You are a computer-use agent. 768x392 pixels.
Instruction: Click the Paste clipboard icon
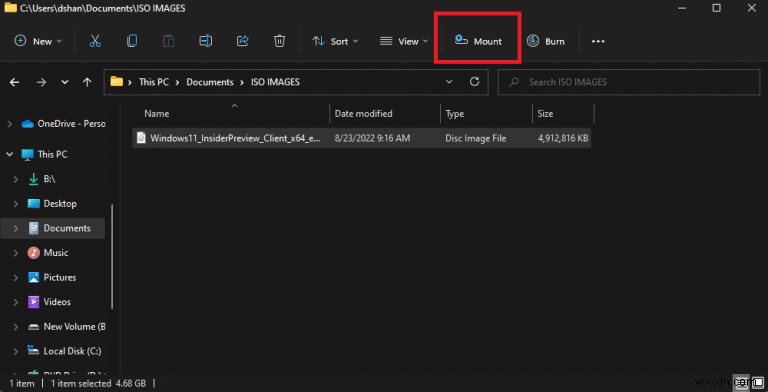point(168,41)
